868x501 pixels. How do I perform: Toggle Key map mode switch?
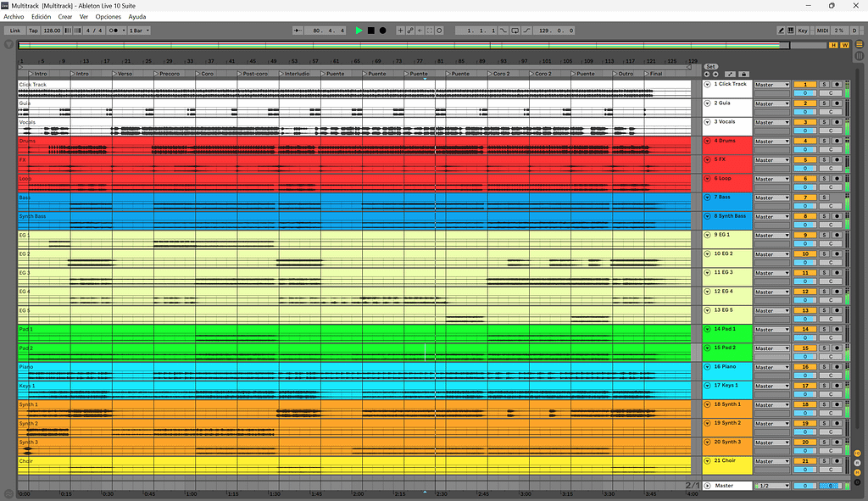click(803, 31)
